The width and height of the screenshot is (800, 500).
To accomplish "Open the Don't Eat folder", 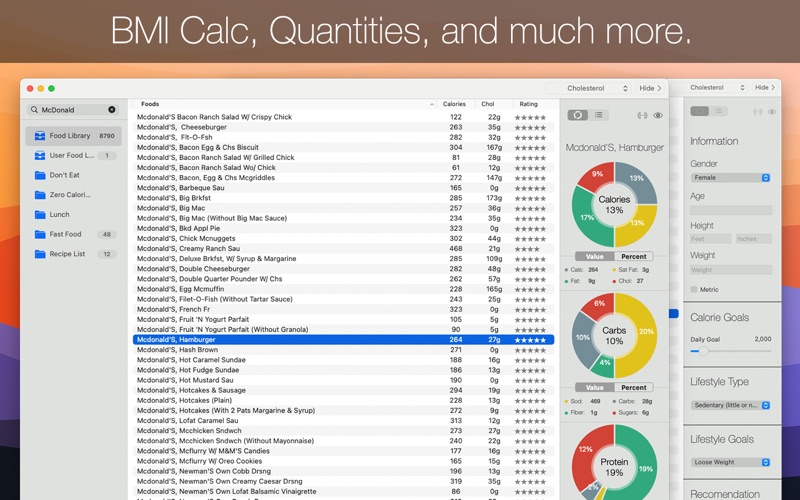I will (x=73, y=175).
